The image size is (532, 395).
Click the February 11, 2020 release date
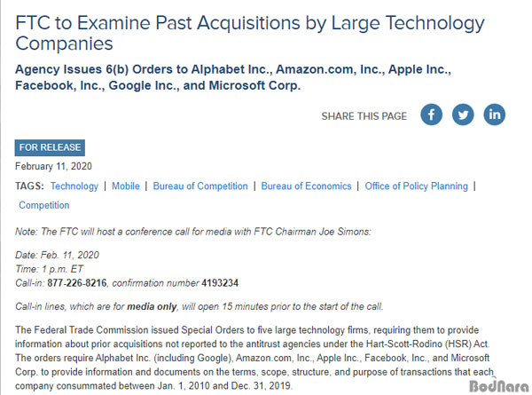pyautogui.click(x=53, y=166)
